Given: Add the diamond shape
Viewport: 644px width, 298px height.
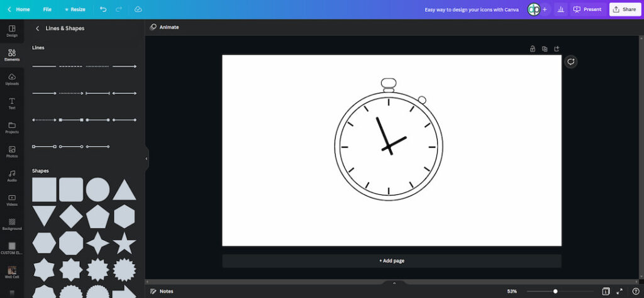Looking at the screenshot, I should point(71,216).
